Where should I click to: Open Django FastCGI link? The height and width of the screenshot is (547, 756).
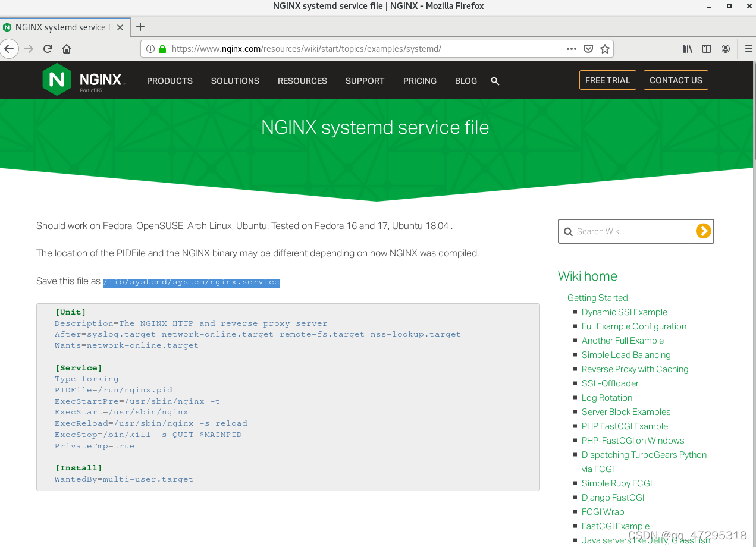tap(613, 498)
